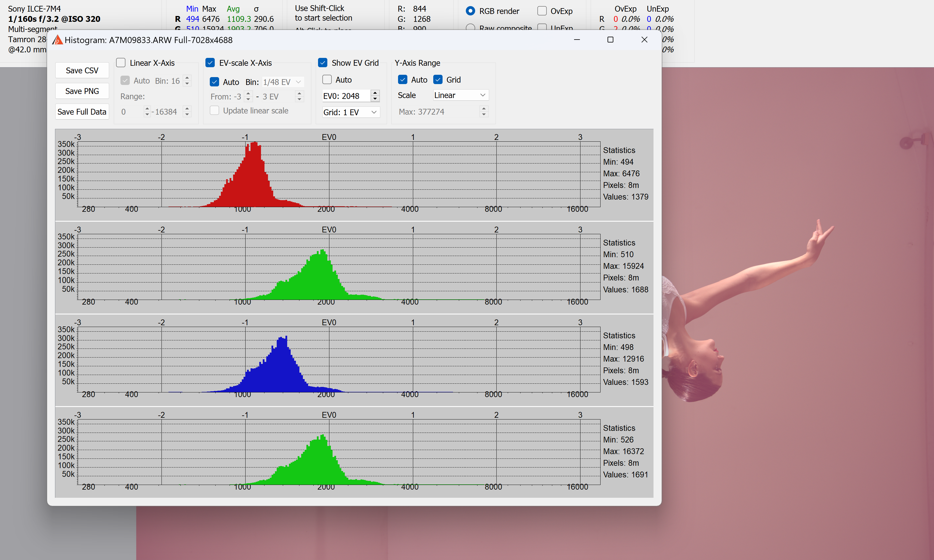Toggle the Show EV Grid checkbox
This screenshot has width=934, height=560.
323,63
